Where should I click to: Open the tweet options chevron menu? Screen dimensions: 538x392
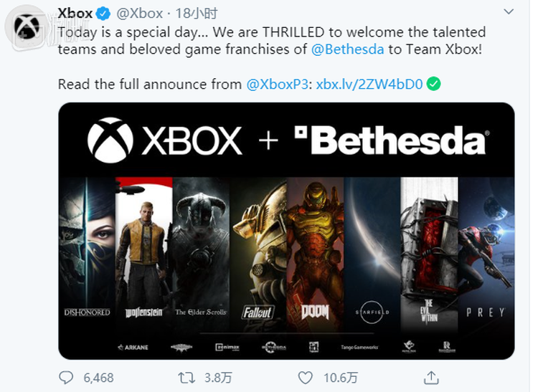508,13
